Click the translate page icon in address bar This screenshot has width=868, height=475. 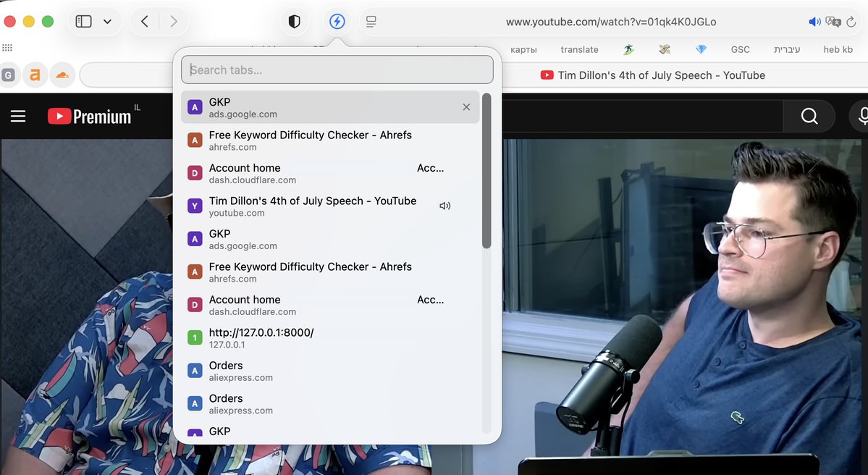point(833,22)
